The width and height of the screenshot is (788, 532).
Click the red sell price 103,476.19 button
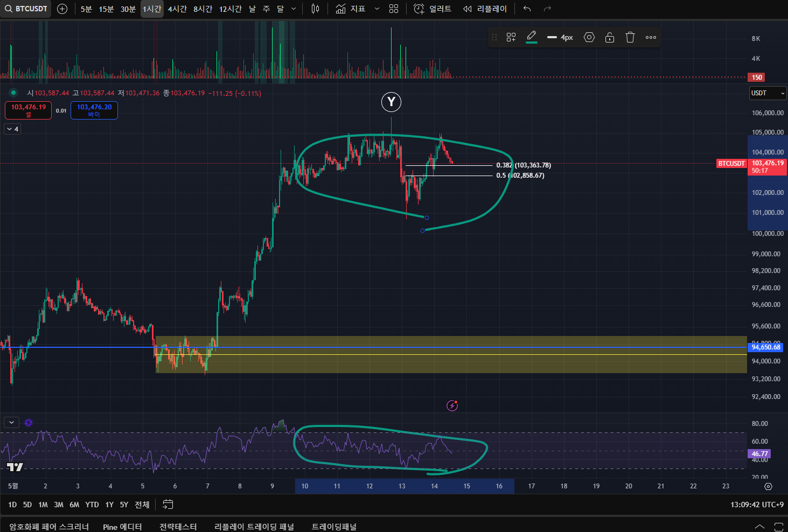pyautogui.click(x=29, y=110)
